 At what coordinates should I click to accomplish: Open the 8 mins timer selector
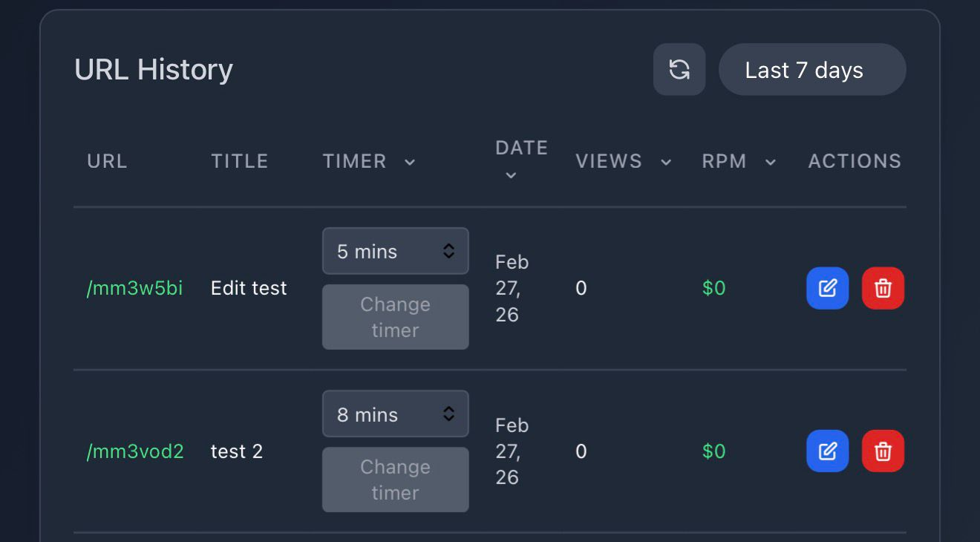tap(395, 414)
